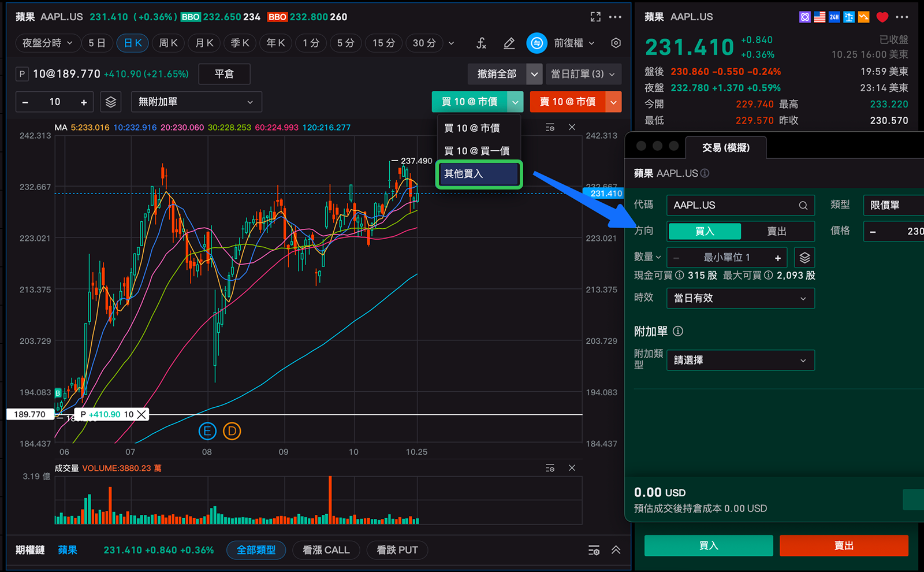924x572 pixels.
Task: Select the 看漲 CALL option filter
Action: click(x=326, y=550)
